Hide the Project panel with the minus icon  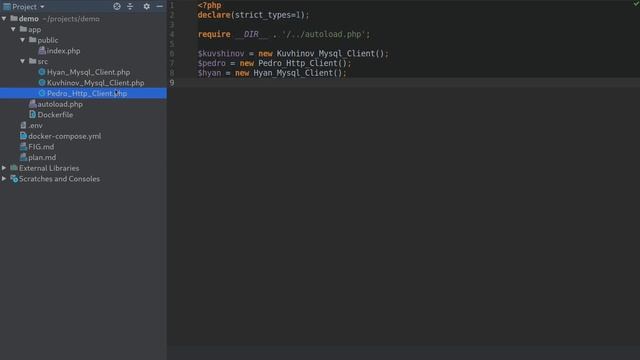click(160, 6)
